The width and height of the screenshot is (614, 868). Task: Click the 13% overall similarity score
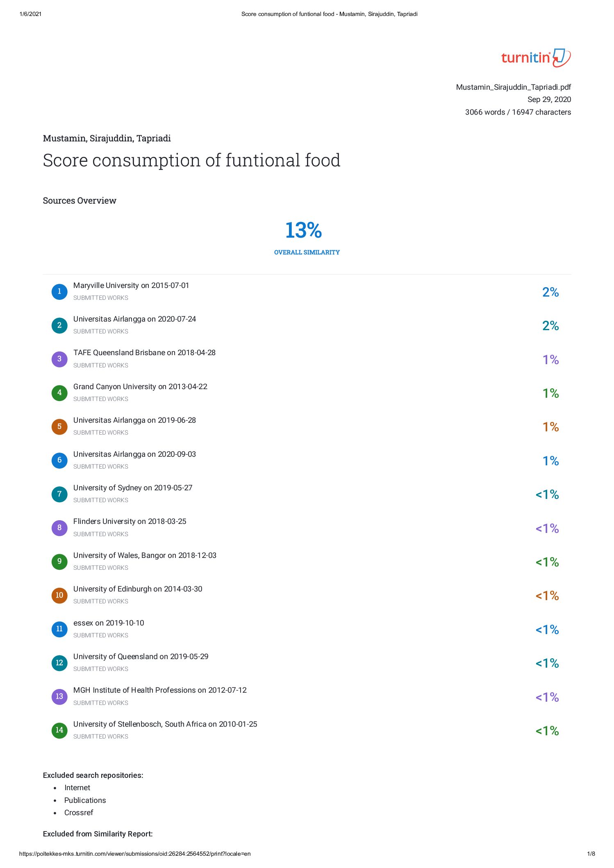[x=304, y=230]
